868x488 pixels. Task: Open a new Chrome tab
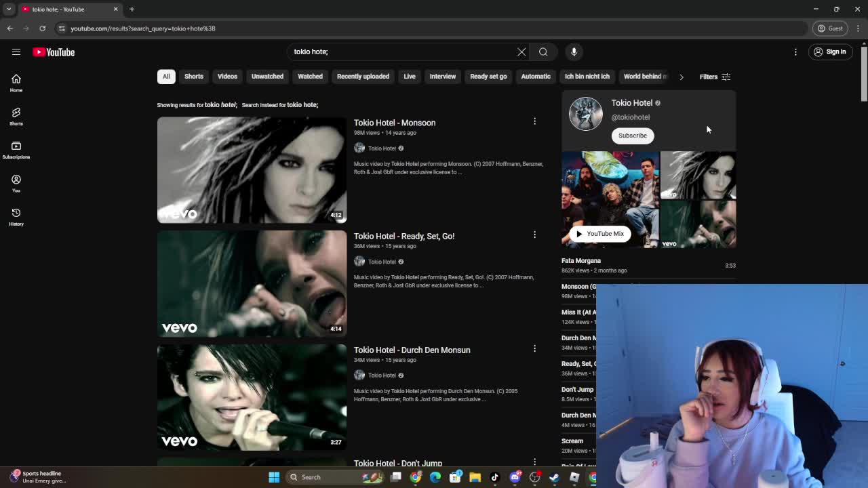pyautogui.click(x=132, y=9)
